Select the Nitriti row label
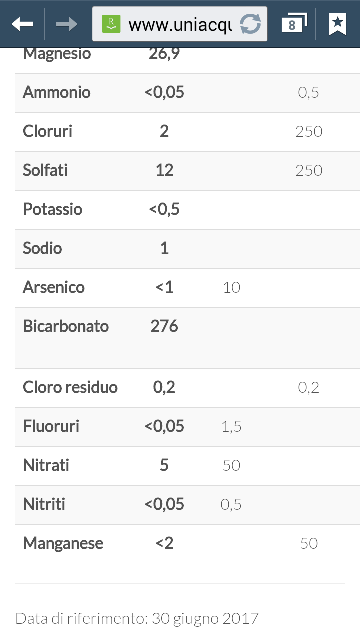 pos(44,504)
